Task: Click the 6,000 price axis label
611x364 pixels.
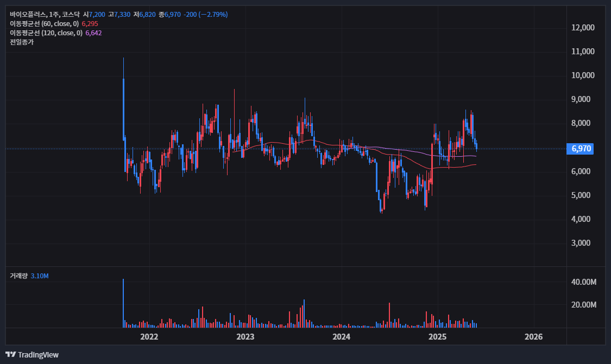Action: (581, 171)
